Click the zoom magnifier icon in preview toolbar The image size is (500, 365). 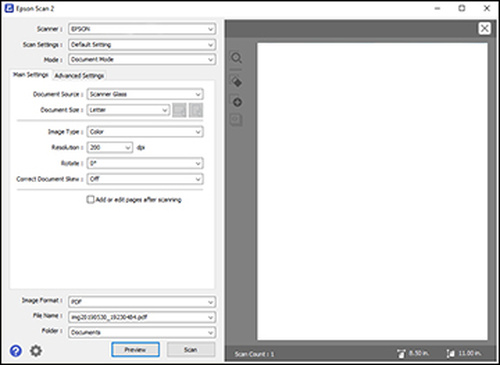(237, 58)
